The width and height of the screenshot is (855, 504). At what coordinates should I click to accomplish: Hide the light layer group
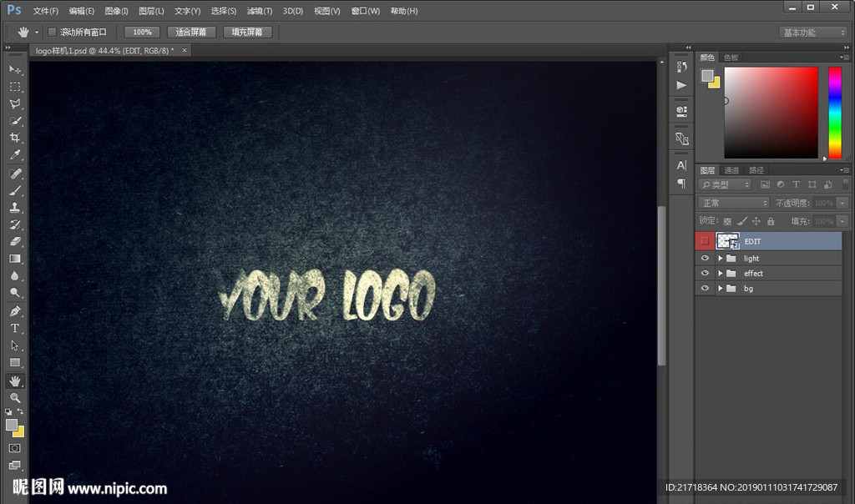pos(706,259)
